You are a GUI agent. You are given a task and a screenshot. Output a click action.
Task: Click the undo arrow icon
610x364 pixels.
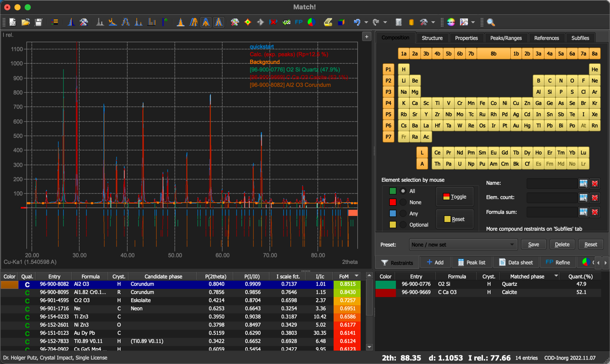point(357,22)
